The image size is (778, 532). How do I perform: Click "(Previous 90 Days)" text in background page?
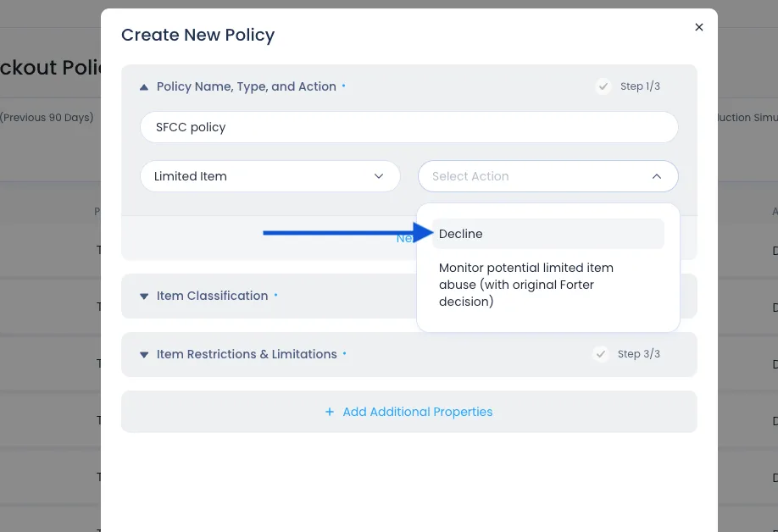(x=47, y=118)
